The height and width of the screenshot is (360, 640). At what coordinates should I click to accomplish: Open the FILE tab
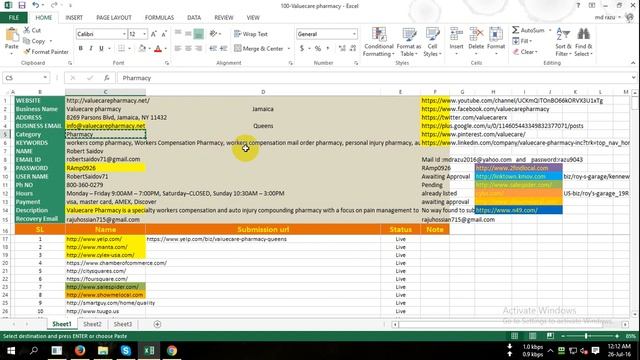click(13, 18)
